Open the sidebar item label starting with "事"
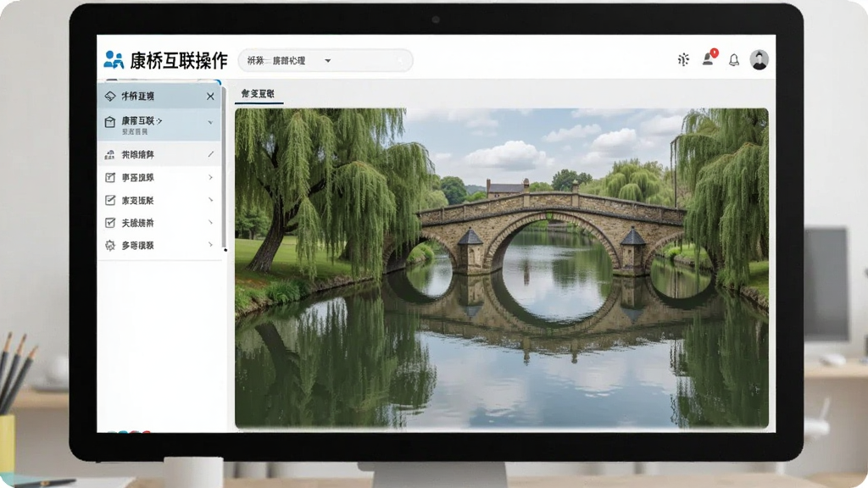The image size is (868, 488). click(138, 178)
